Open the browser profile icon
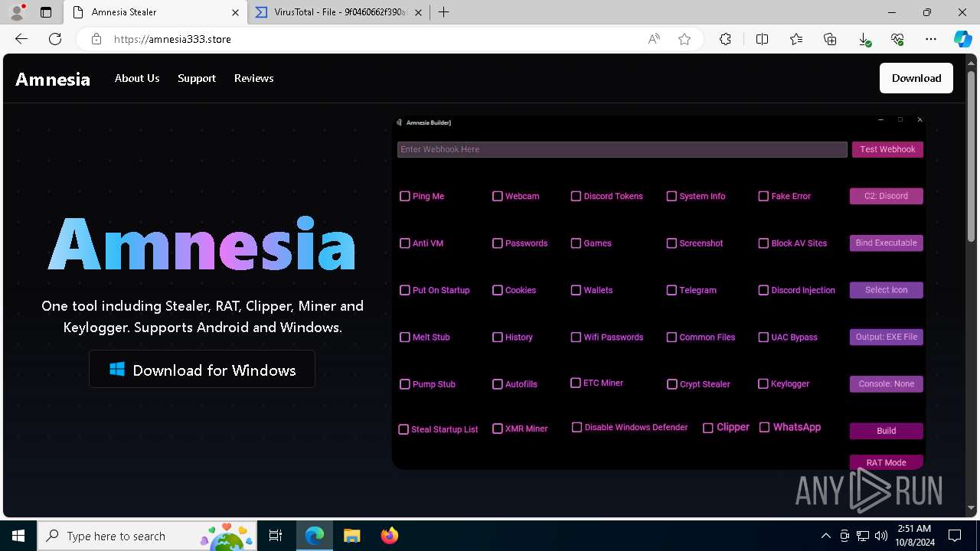 click(x=17, y=12)
